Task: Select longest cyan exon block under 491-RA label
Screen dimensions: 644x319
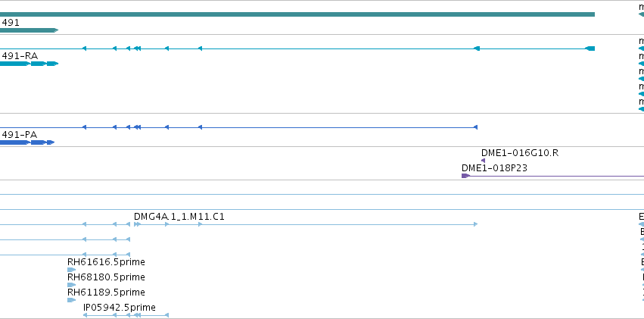Action: pyautogui.click(x=15, y=64)
